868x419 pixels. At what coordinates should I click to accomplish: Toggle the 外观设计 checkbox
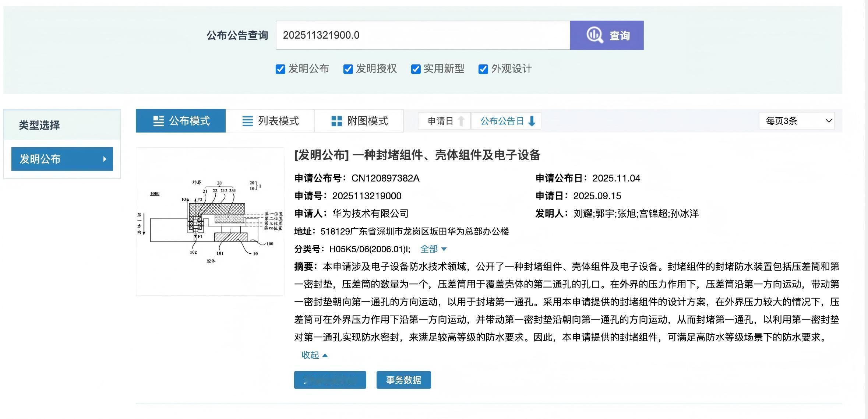pyautogui.click(x=483, y=69)
